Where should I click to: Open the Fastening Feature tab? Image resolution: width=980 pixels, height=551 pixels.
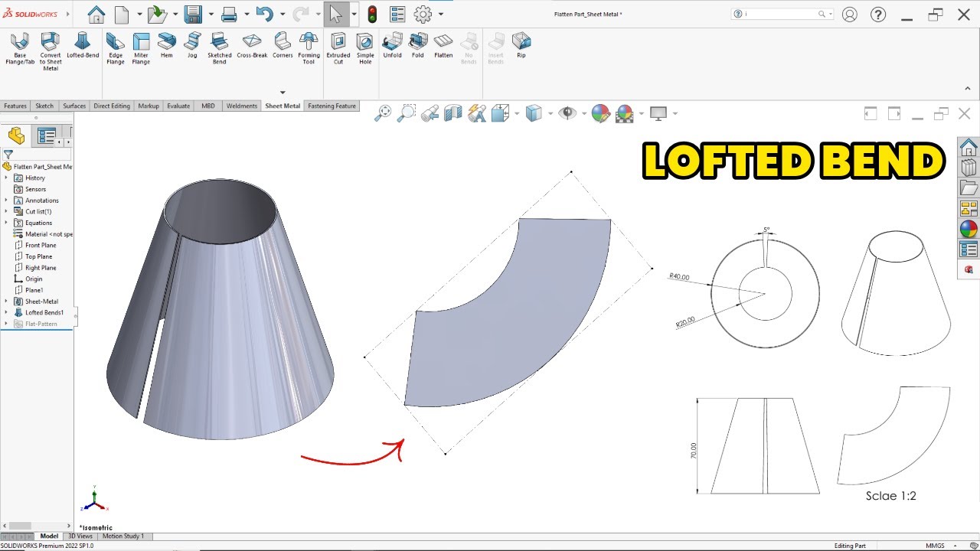pos(332,106)
